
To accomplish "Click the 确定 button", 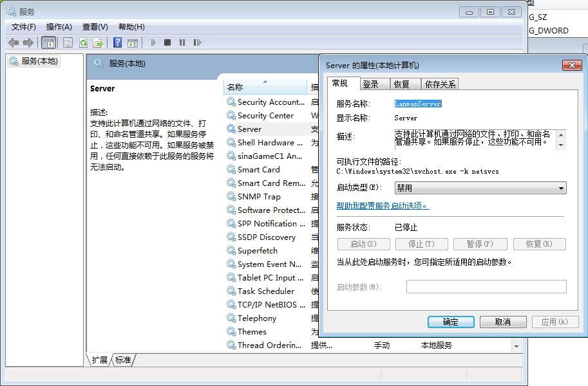I will [x=450, y=322].
